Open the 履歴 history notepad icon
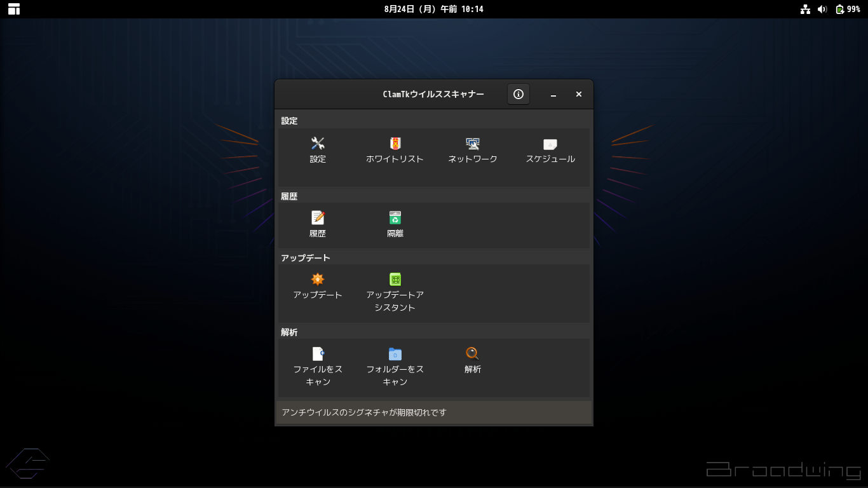This screenshot has height=488, width=868. tap(318, 218)
